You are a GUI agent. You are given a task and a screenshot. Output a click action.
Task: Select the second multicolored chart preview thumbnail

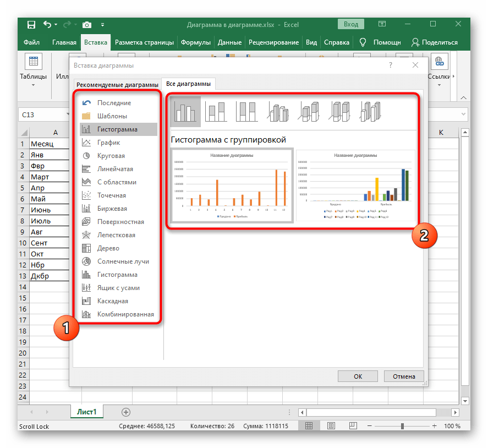(x=355, y=185)
